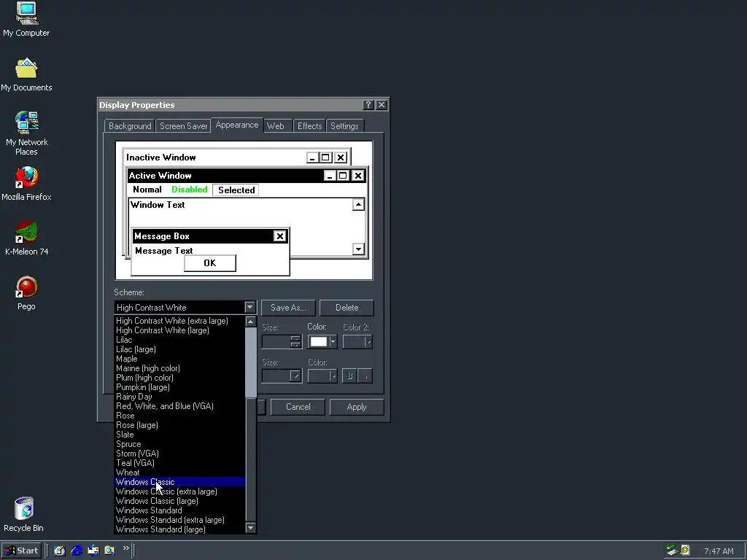Viewport: 747px width, 560px height.
Task: Pick the Rose scheme
Action: (x=179, y=416)
